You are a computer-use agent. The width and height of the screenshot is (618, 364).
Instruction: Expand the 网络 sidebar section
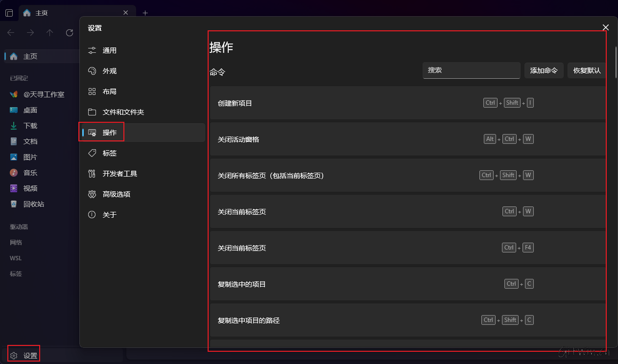(16, 243)
